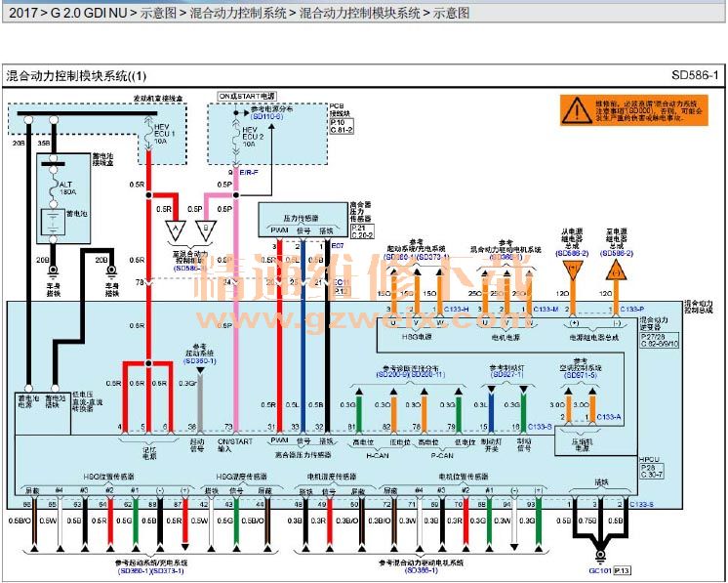This screenshot has width=728, height=583.
Task: Click the 低电压直流-直流转换器 label
Action: (x=87, y=402)
